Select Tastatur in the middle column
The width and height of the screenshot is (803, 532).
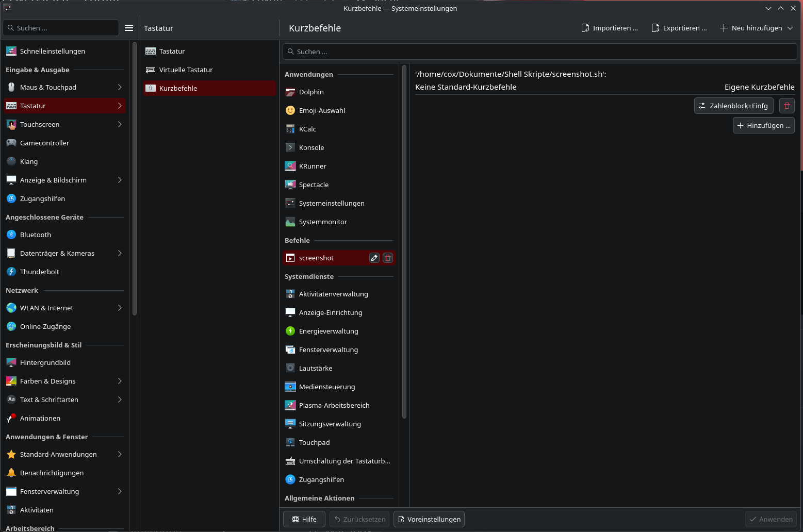[x=209, y=51]
